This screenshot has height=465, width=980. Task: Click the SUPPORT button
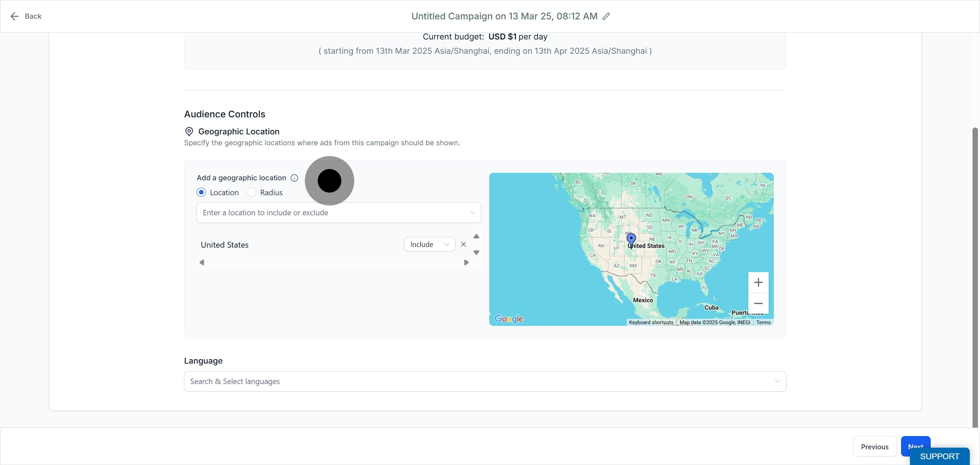pos(940,456)
